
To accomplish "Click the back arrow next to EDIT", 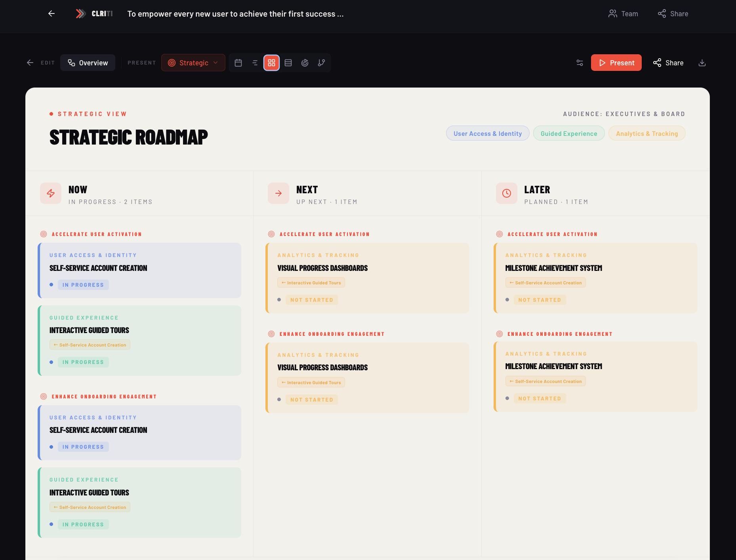I will point(30,63).
